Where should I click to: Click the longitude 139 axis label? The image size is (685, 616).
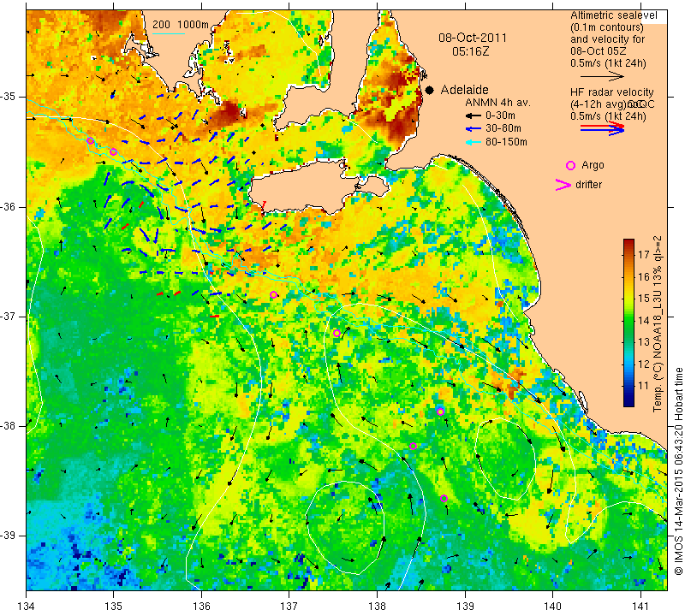[465, 607]
